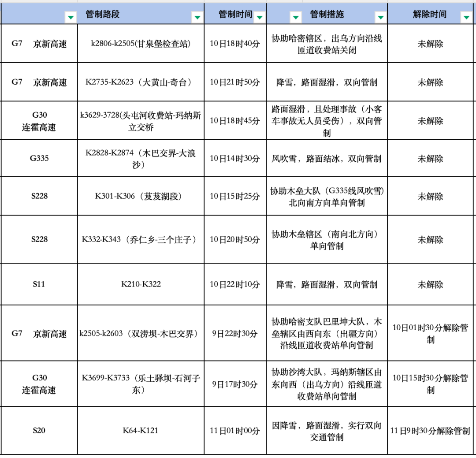Select the S11 route cell
The image size is (476, 458).
[39, 283]
